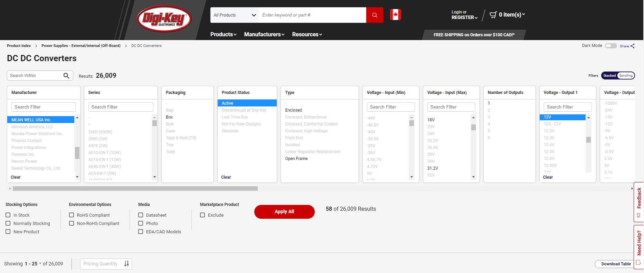Expand the Login or Register dropdown
The height and width of the screenshot is (273, 644).
tap(464, 15)
